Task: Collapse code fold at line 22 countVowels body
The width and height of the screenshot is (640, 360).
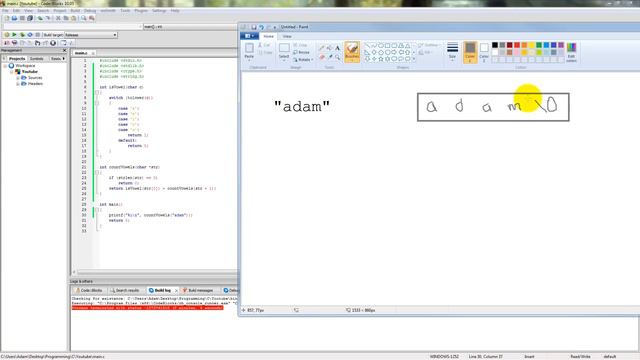Action: (97, 173)
